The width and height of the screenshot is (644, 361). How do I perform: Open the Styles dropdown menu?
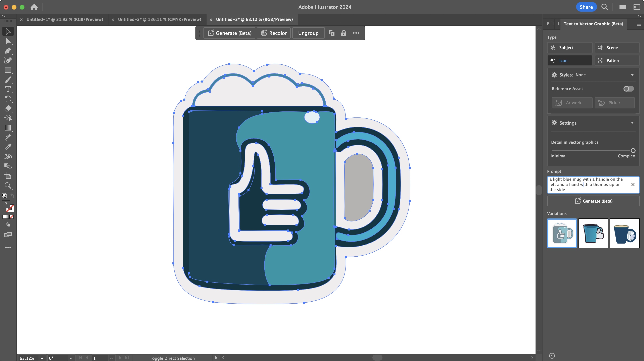point(633,75)
